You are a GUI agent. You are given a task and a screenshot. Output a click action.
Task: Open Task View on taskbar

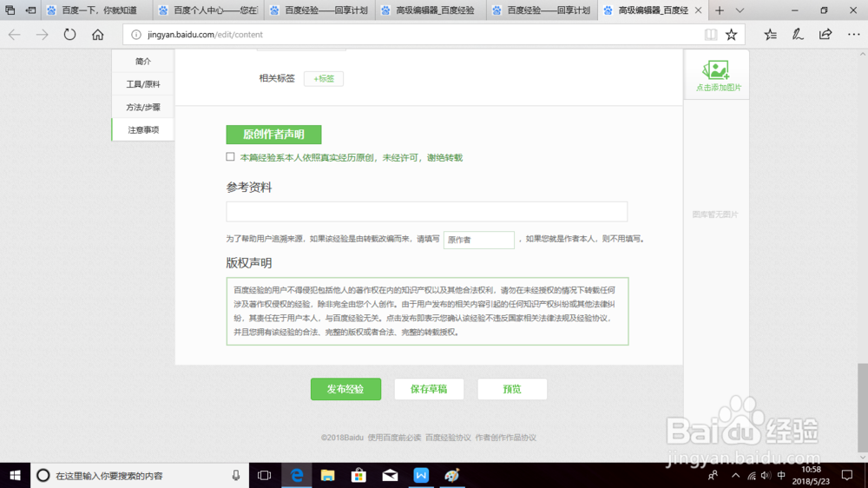tap(265, 475)
